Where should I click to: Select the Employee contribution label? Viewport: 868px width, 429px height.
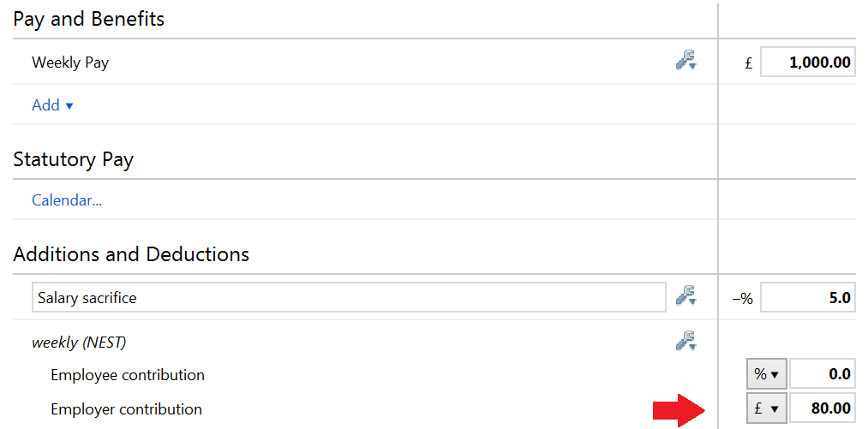(128, 375)
